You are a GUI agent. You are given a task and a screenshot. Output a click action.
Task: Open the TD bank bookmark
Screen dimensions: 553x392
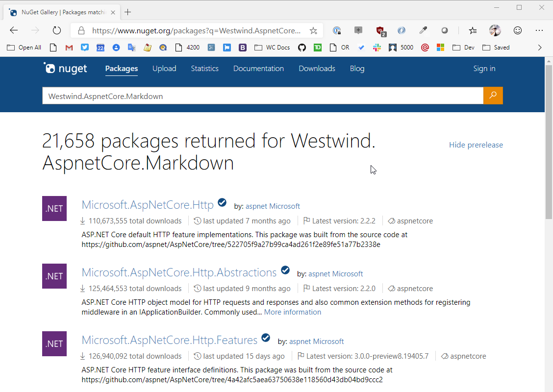(x=318, y=48)
